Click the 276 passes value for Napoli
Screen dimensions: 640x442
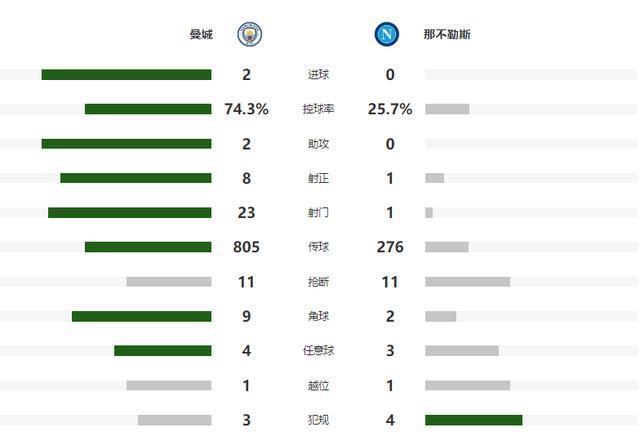[x=390, y=248]
